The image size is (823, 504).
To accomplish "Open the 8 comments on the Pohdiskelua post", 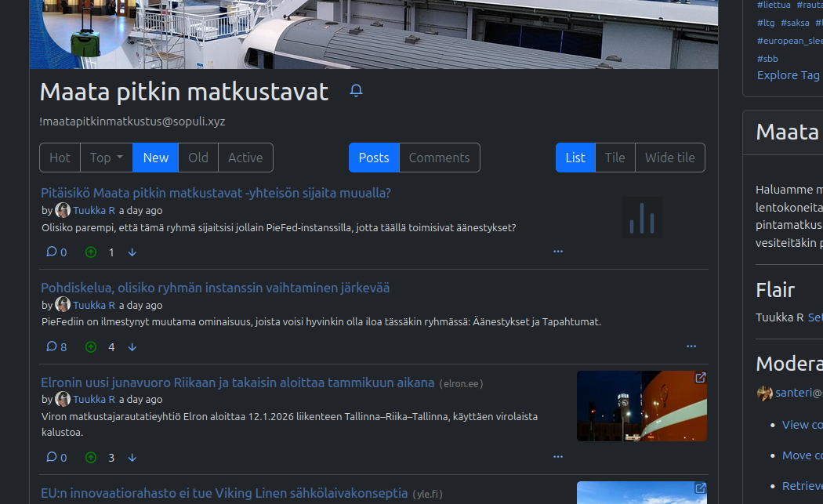I will point(56,346).
